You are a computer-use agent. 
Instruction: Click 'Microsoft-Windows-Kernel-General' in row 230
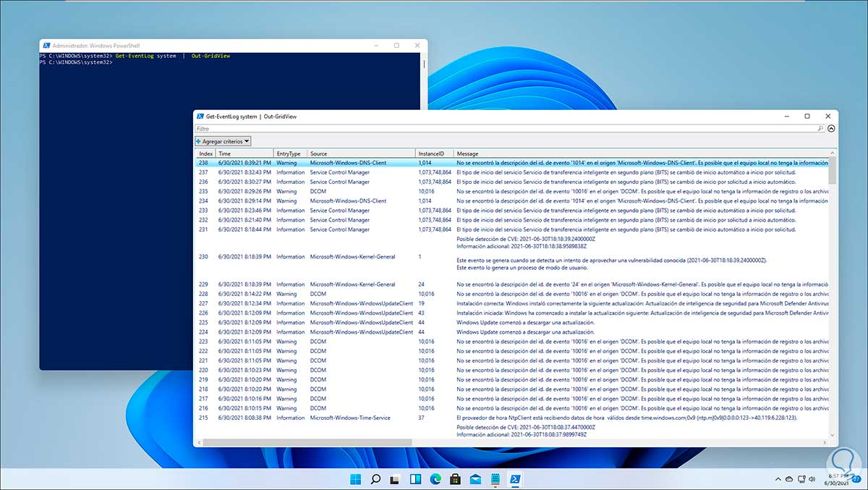(x=352, y=256)
